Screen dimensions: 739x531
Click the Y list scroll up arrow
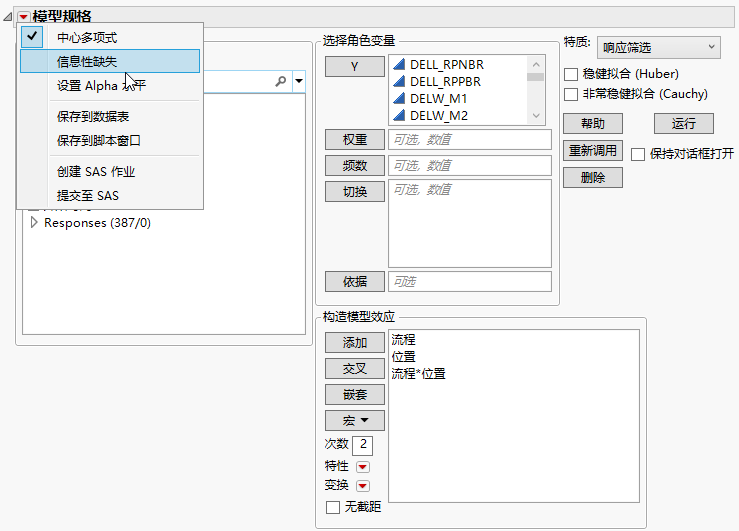point(536,64)
